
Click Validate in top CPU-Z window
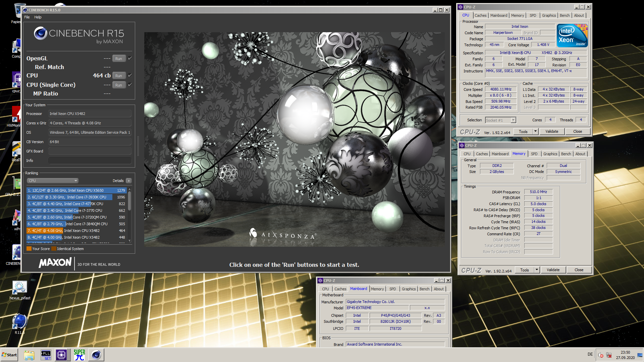[x=552, y=131]
